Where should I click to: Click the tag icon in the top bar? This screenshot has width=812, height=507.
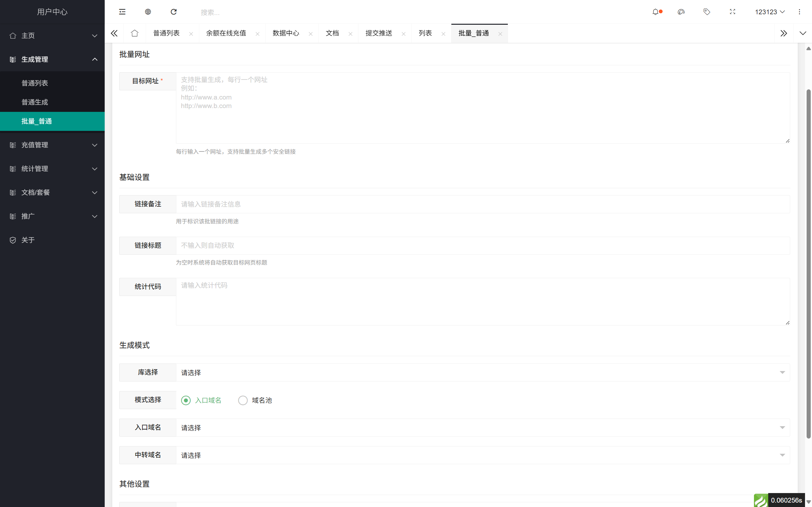coord(707,12)
